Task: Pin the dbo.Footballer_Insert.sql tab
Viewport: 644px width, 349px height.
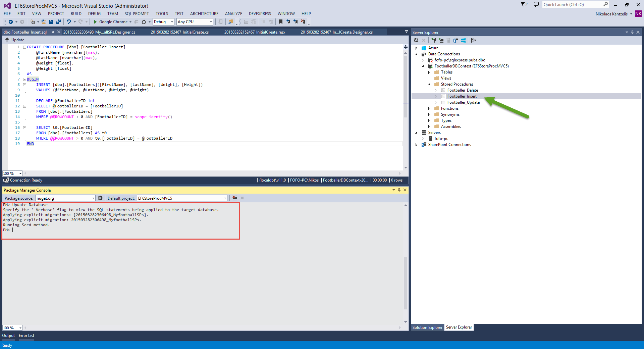Action: pos(52,32)
